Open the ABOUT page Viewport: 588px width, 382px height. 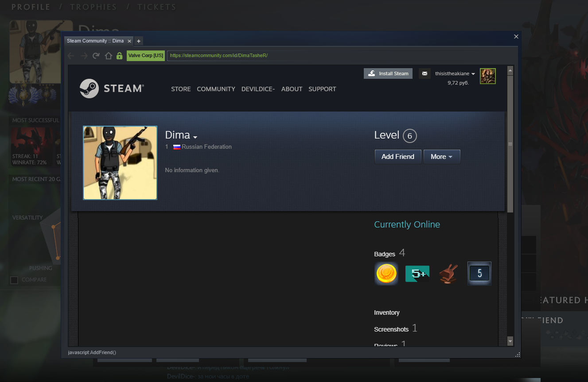[x=292, y=89]
